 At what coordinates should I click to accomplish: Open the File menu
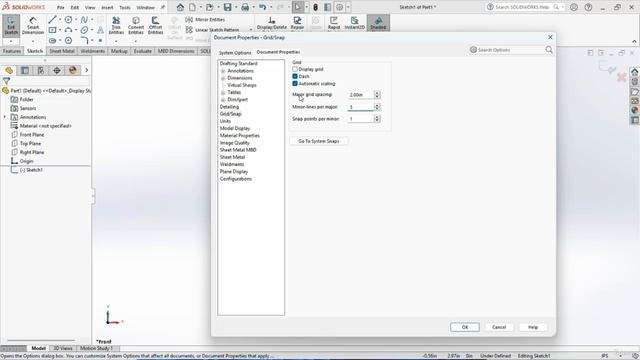click(x=60, y=7)
